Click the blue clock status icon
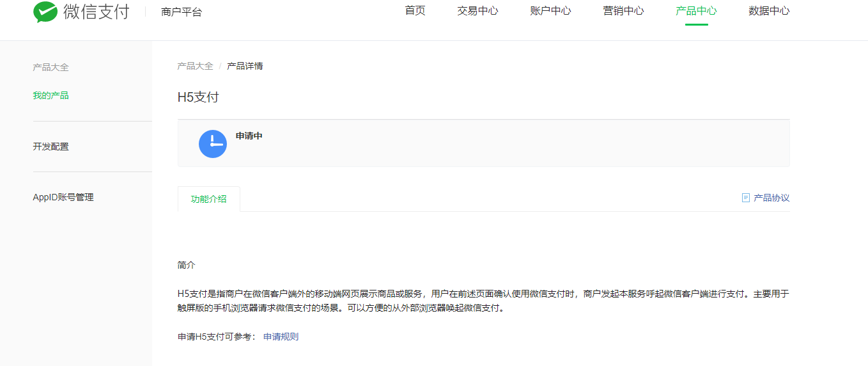Screen dimensions: 868x366 point(213,144)
